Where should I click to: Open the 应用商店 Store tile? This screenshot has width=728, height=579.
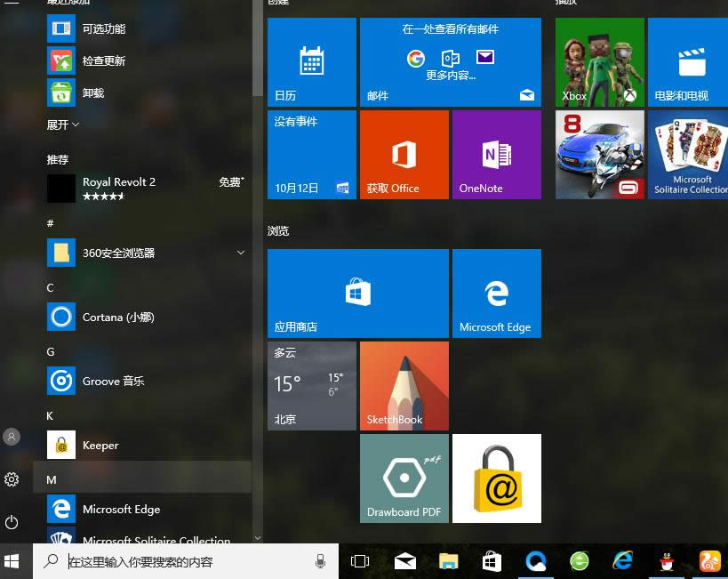click(357, 293)
